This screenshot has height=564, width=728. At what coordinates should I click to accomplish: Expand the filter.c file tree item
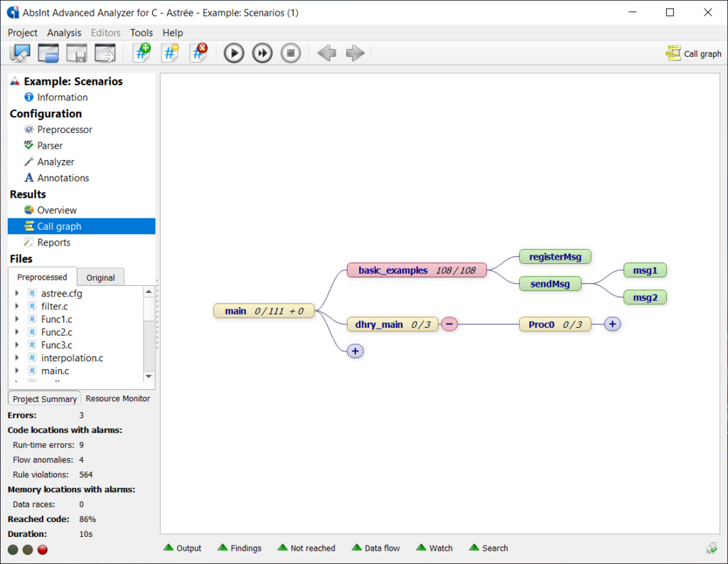click(16, 307)
